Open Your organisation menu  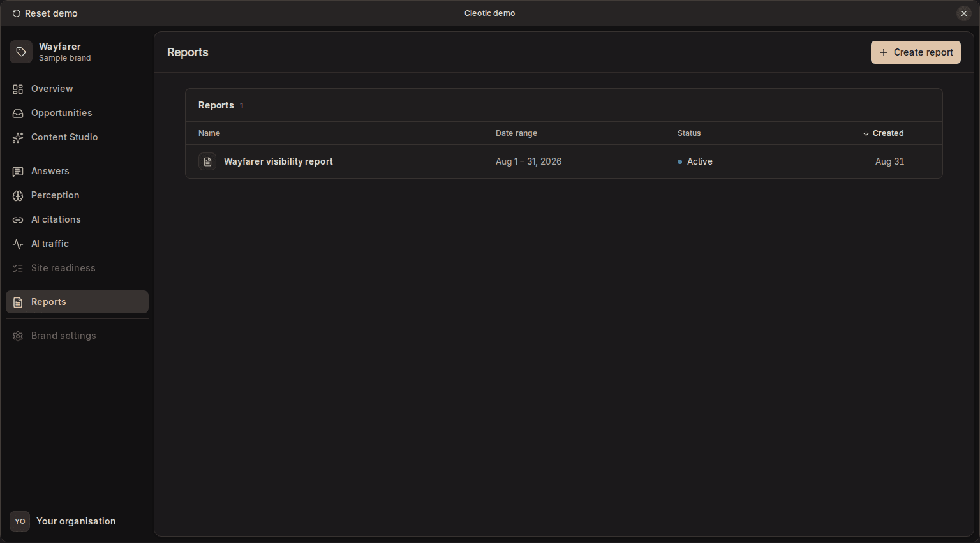[76, 521]
